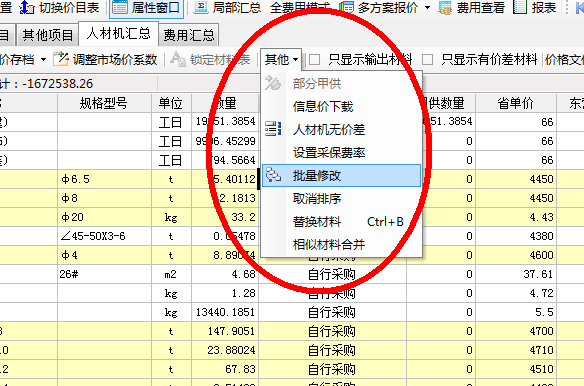Viewport: 584px width, 386px height.
Task: Click the 切换价目表 button
Action: point(59,7)
